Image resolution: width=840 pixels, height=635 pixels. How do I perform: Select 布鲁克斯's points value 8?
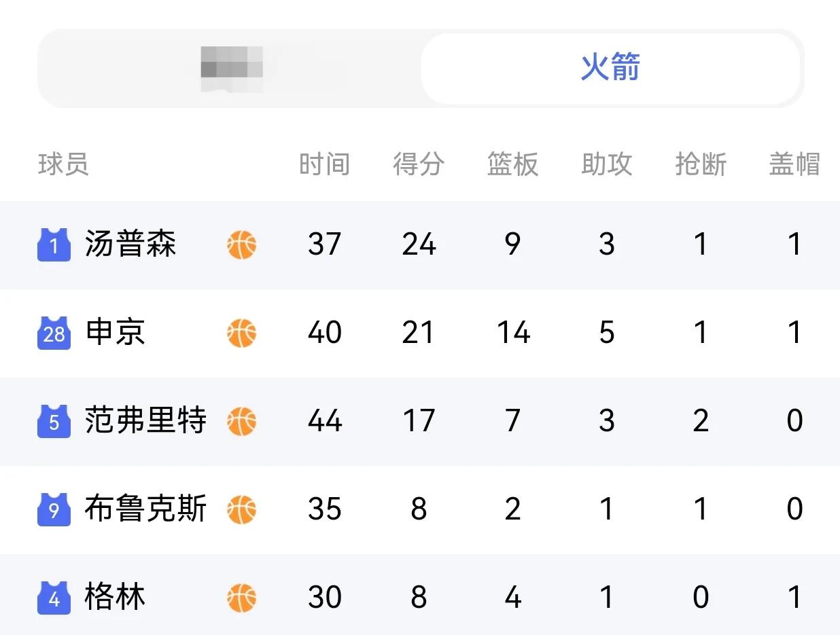click(419, 509)
